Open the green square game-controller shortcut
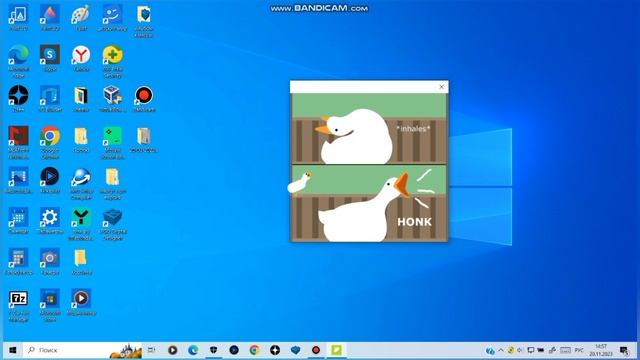 tap(113, 142)
